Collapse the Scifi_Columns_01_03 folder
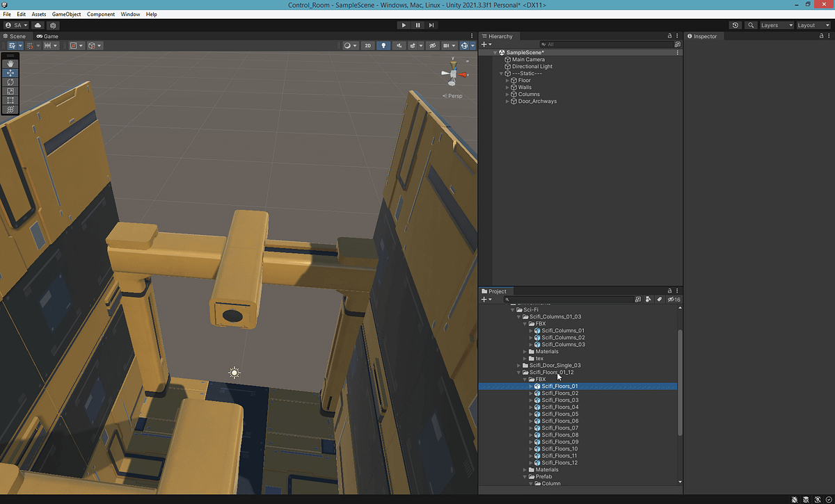 (x=517, y=316)
